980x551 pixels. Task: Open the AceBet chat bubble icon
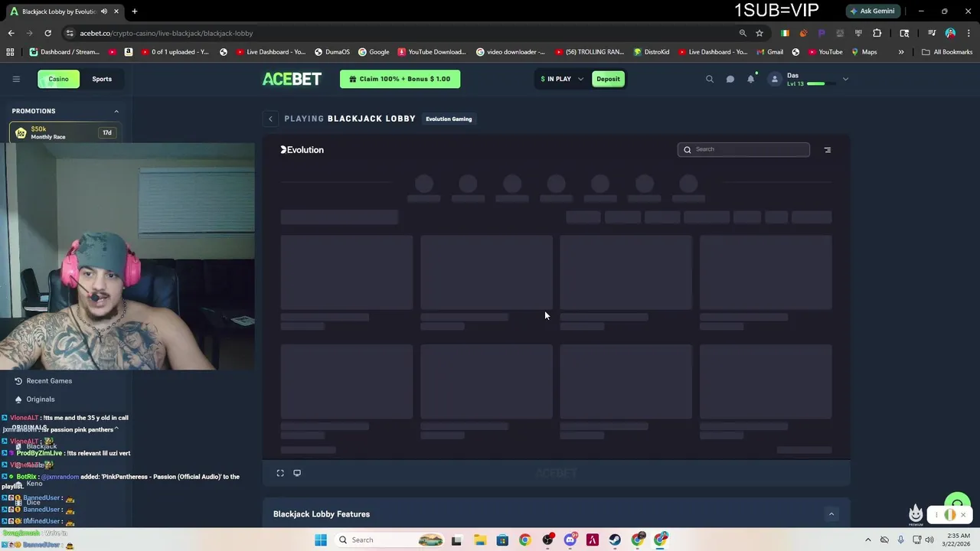click(730, 79)
